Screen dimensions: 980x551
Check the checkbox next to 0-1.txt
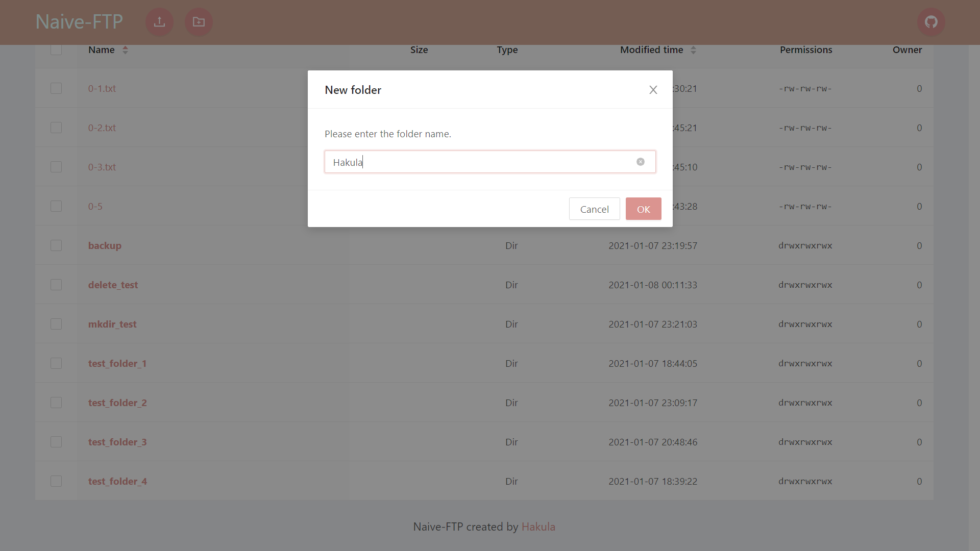coord(56,88)
